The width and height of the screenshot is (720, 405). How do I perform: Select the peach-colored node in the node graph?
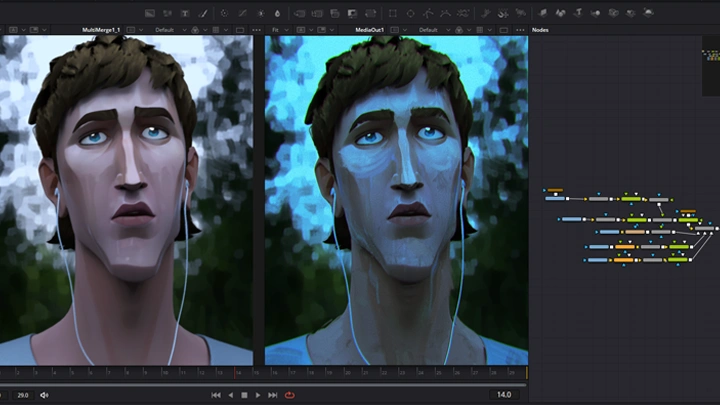coord(635,232)
